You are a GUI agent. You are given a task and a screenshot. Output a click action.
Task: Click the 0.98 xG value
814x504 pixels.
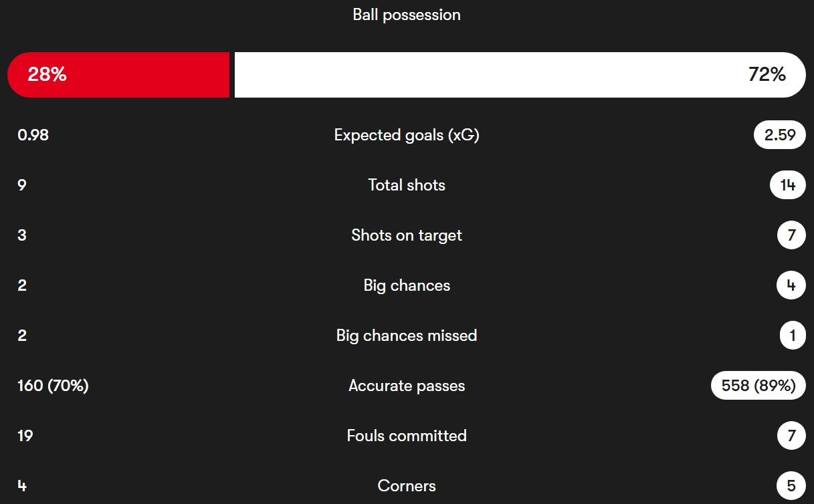[33, 135]
